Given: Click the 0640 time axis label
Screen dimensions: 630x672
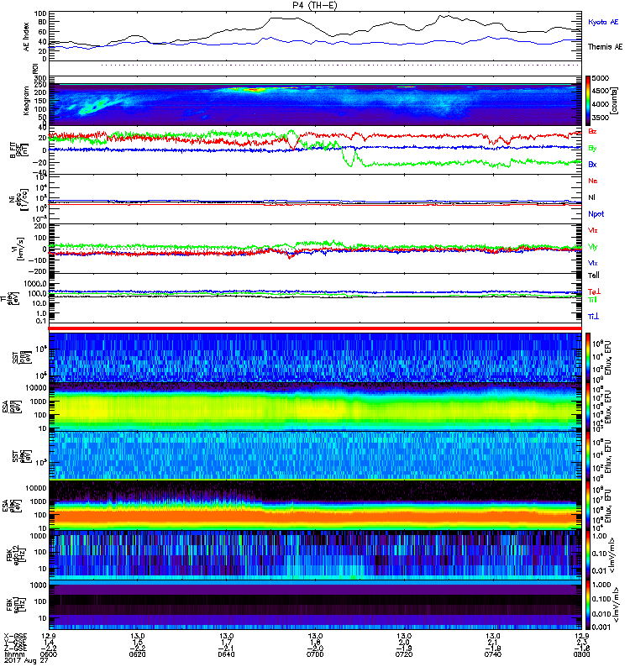Looking at the screenshot, I should 226,654.
